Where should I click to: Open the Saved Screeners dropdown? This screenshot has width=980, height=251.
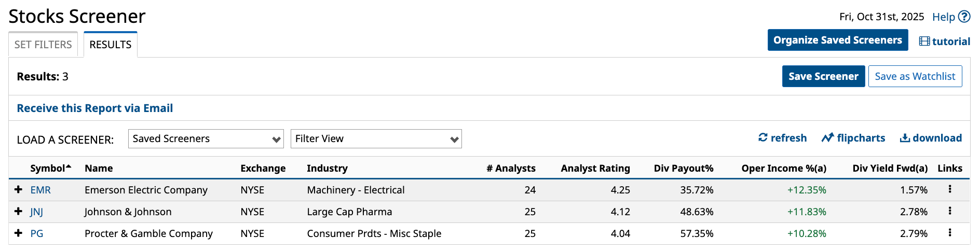[206, 139]
